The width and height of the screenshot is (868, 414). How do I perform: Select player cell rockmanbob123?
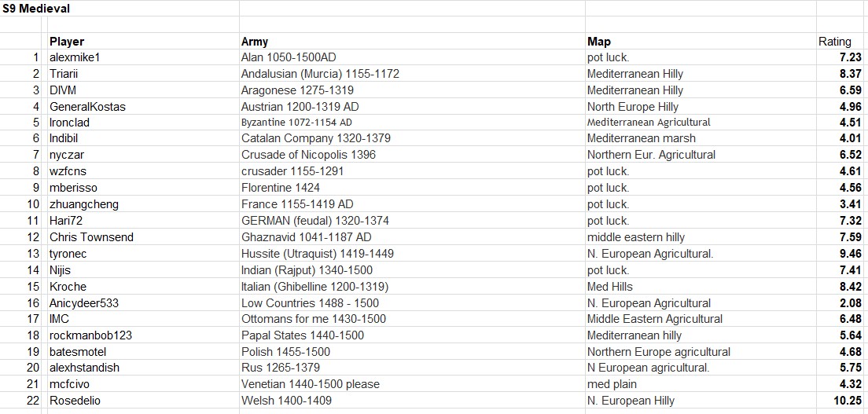coord(90,335)
